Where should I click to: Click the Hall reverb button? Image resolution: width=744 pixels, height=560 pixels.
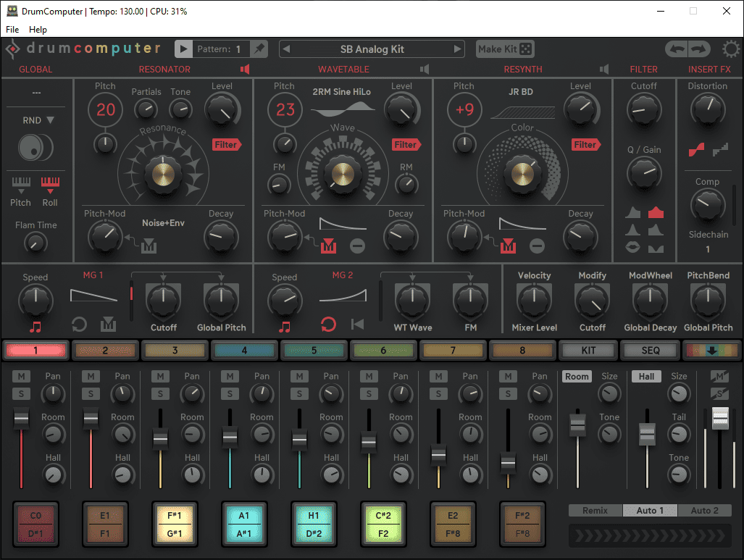click(x=646, y=376)
